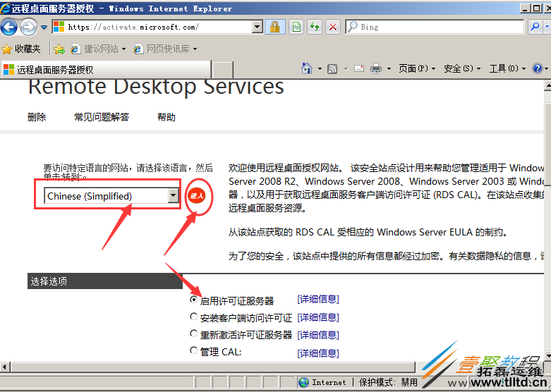The width and height of the screenshot is (551, 392).
Task: Select the 远程桌面服务器授权 tab
Action: [106, 70]
